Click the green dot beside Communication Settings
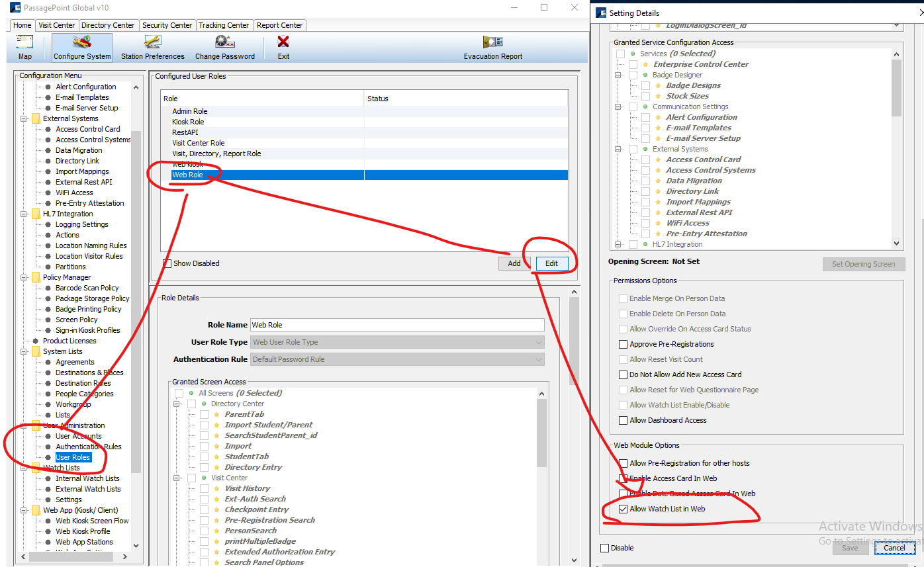 tap(645, 107)
